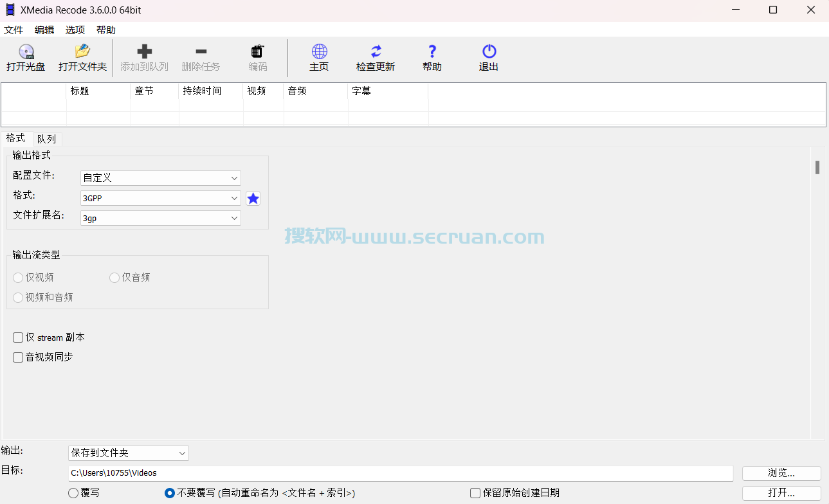Expand 配置文件 dropdown showing 自定义
Screen dimensions: 829x504
pos(161,178)
